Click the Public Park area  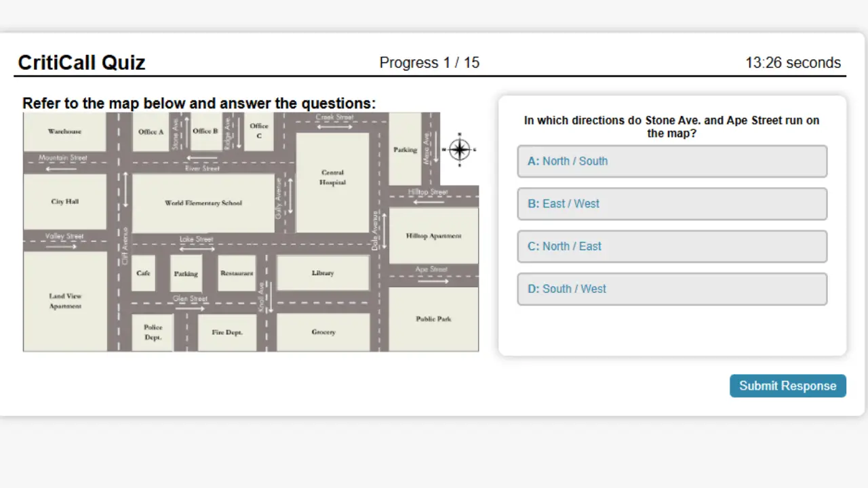click(x=433, y=319)
